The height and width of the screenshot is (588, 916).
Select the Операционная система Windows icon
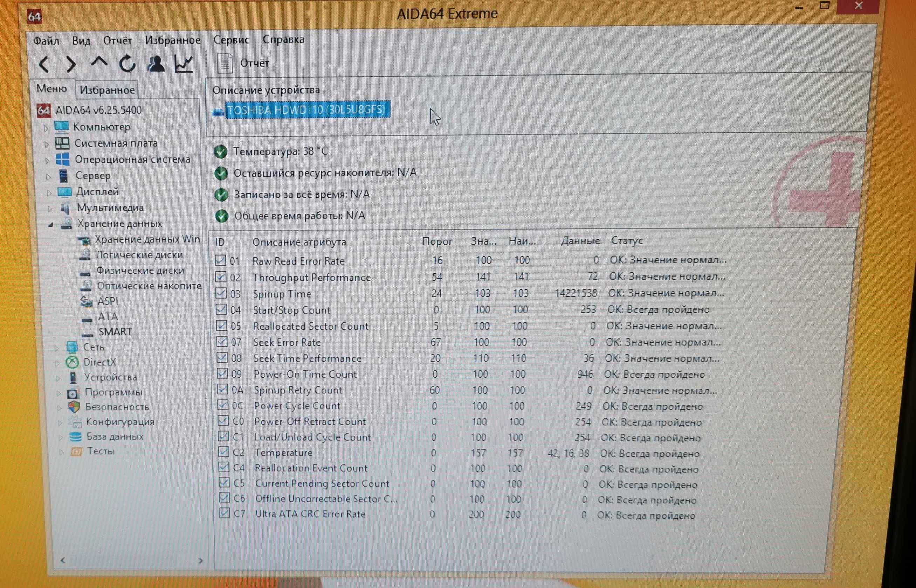(63, 159)
